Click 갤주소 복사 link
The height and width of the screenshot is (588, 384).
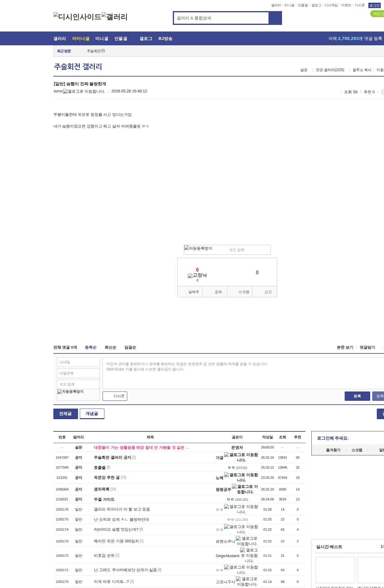(362, 70)
